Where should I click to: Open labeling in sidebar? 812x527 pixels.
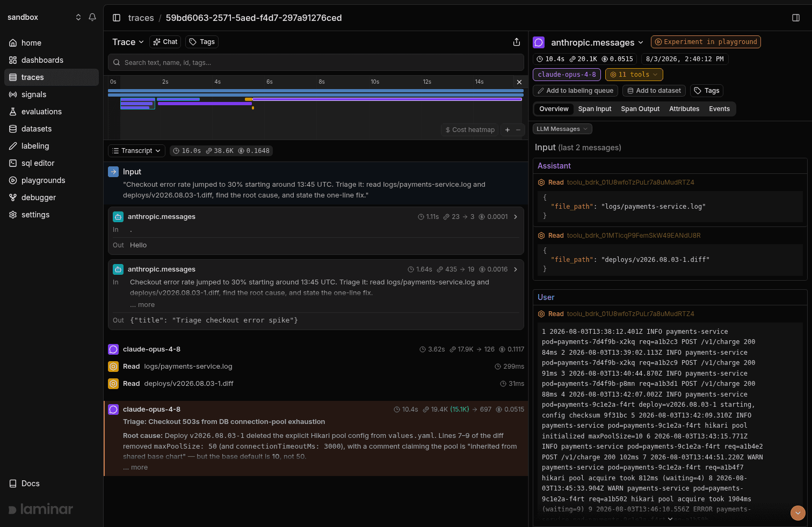(52, 146)
